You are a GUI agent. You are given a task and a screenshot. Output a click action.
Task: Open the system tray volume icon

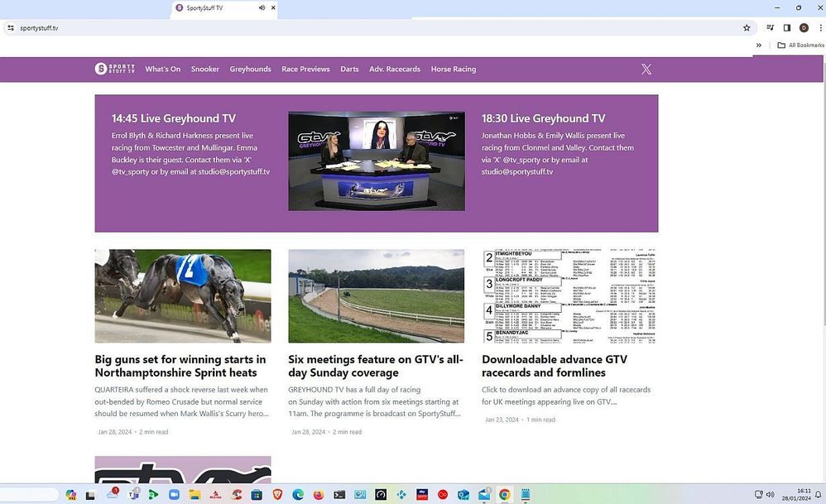tap(771, 495)
